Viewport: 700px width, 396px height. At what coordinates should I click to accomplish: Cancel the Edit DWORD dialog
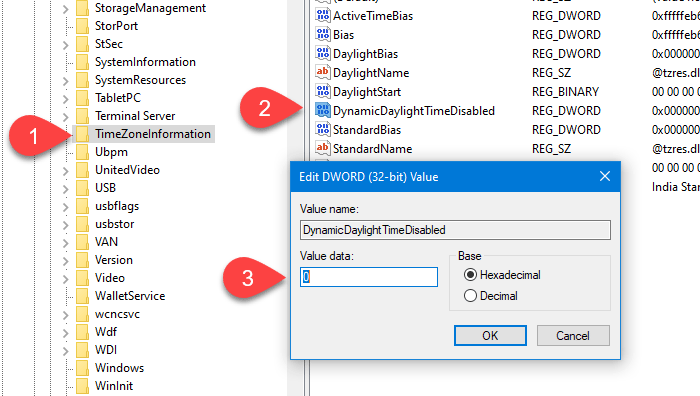tap(573, 335)
